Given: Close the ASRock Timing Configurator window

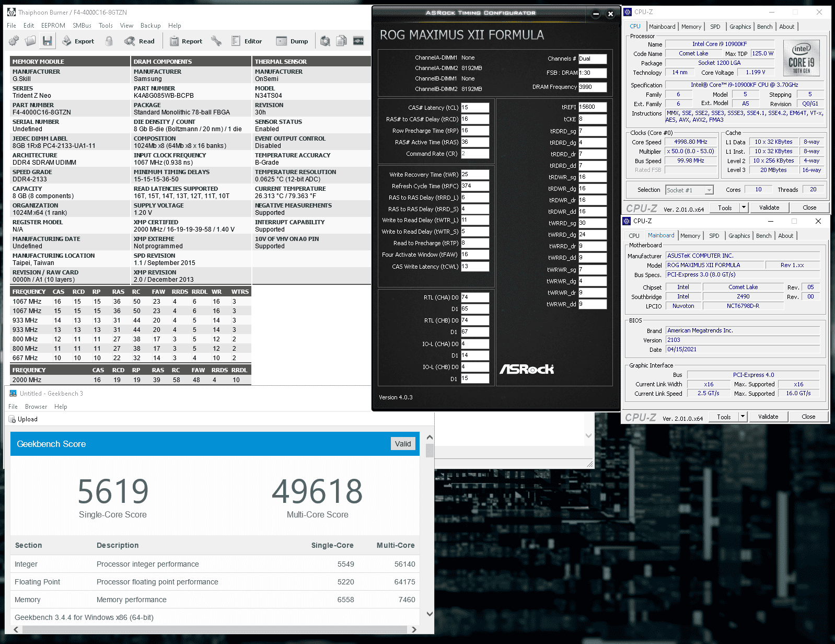Looking at the screenshot, I should tap(610, 14).
